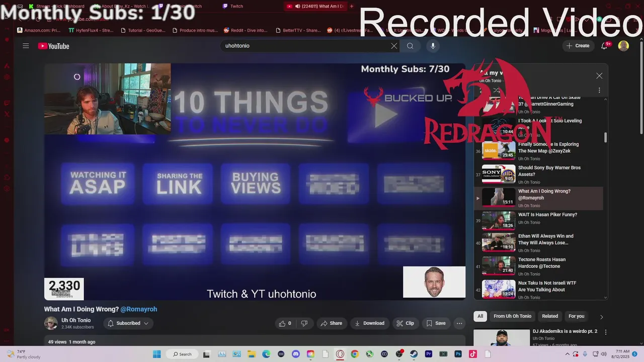Open the Amazon.com bookmark
Image resolution: width=644 pixels, height=362 pixels.
click(x=39, y=30)
